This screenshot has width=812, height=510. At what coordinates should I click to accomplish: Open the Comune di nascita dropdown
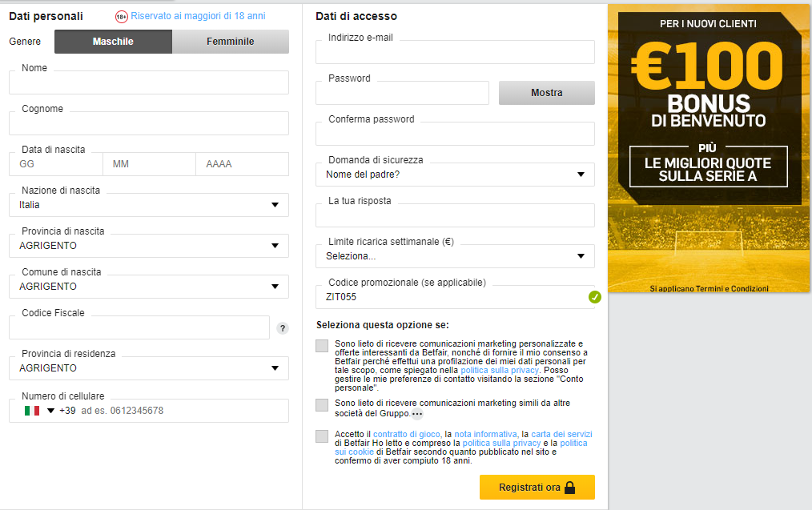click(149, 287)
